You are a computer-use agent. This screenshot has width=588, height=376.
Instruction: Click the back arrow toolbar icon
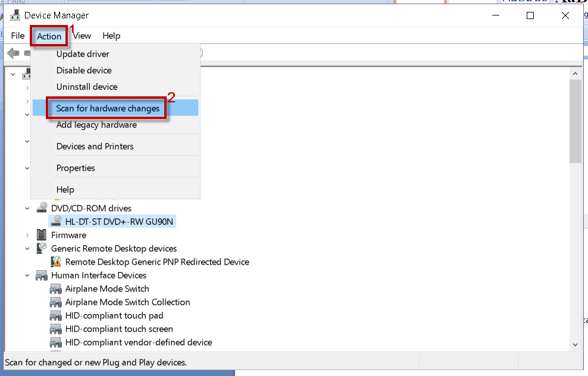point(13,54)
